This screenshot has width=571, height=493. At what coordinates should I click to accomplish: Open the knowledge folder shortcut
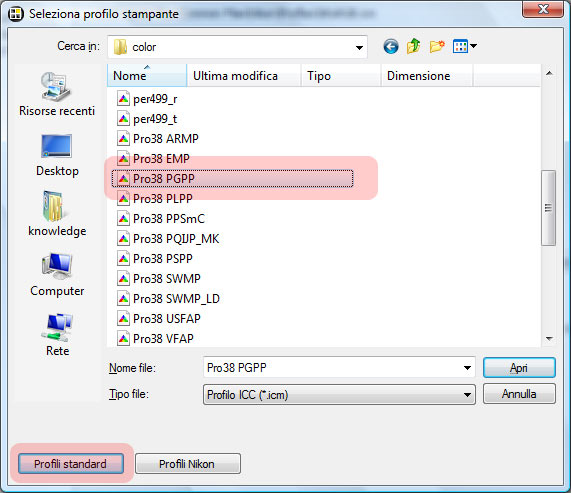coord(57,214)
